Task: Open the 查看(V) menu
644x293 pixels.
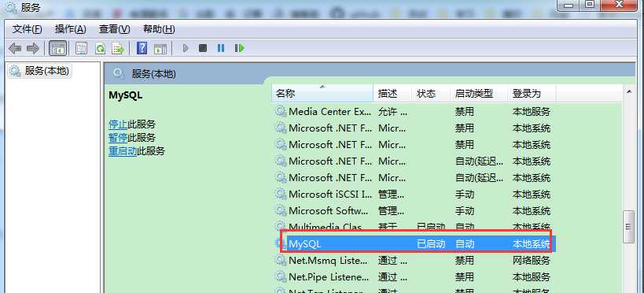Action: pos(115,29)
